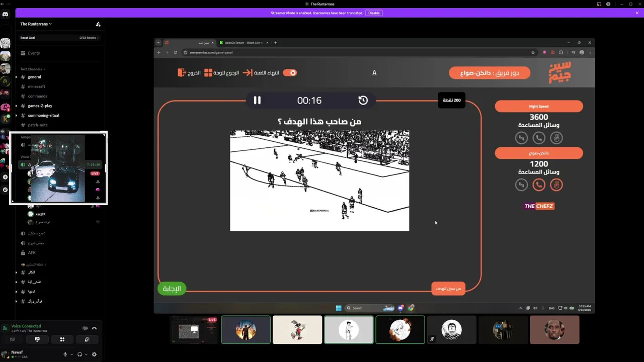Screen dimensions: 644x362
Task: Open Discord direct messages home icon
Action: (x=5, y=15)
